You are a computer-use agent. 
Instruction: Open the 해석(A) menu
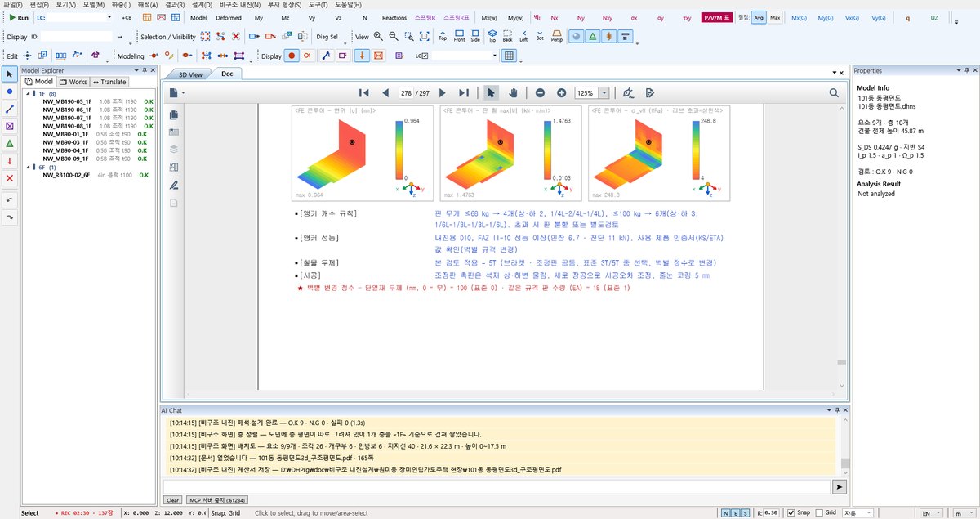tap(147, 5)
